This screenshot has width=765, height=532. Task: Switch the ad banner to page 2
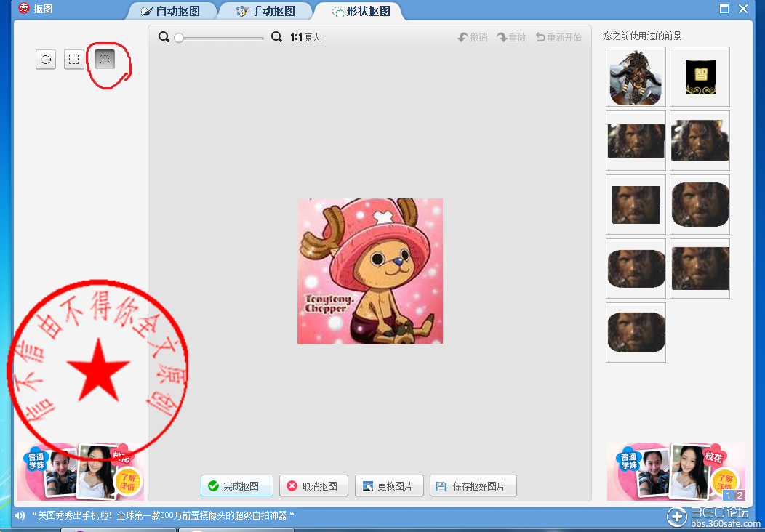click(740, 496)
